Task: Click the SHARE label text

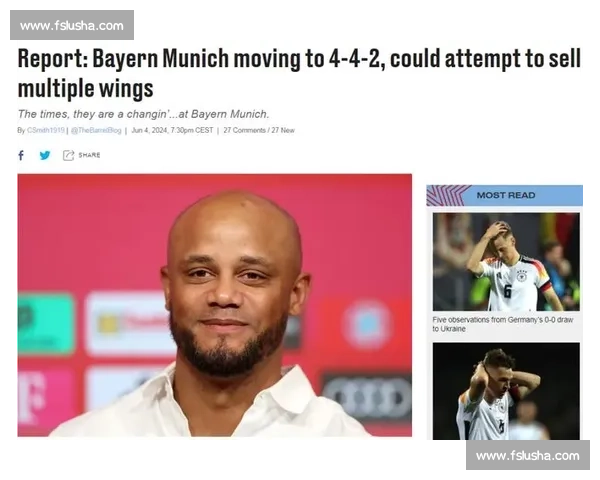Action: click(90, 155)
